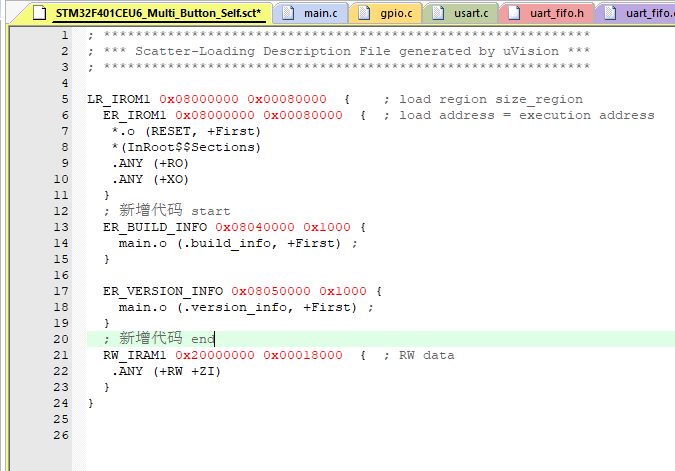Image resolution: width=675 pixels, height=471 pixels.
Task: Click 0x20000000 on line 21
Action: 215,356
